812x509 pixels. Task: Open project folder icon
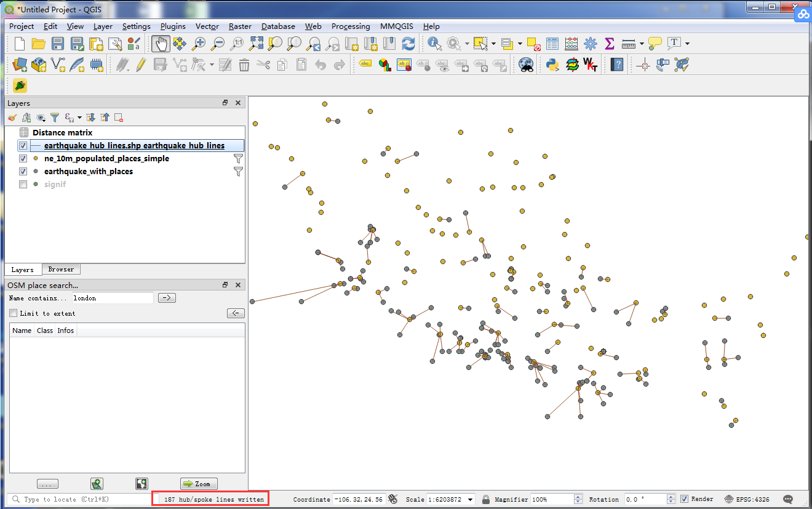39,44
